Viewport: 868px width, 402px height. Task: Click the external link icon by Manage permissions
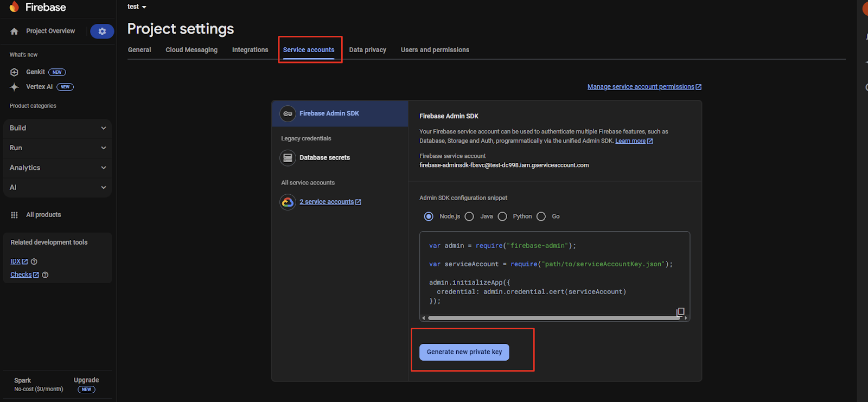click(x=699, y=87)
